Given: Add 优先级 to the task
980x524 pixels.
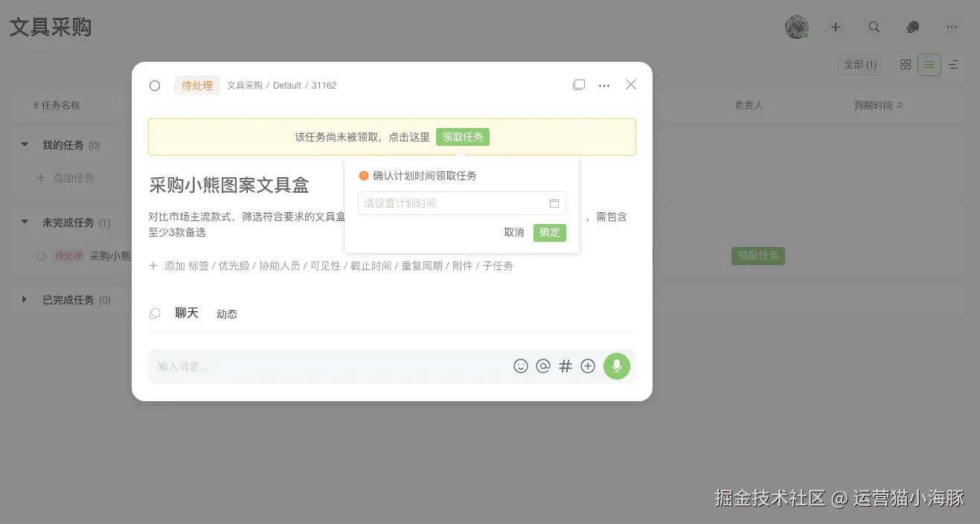Looking at the screenshot, I should click(x=234, y=266).
